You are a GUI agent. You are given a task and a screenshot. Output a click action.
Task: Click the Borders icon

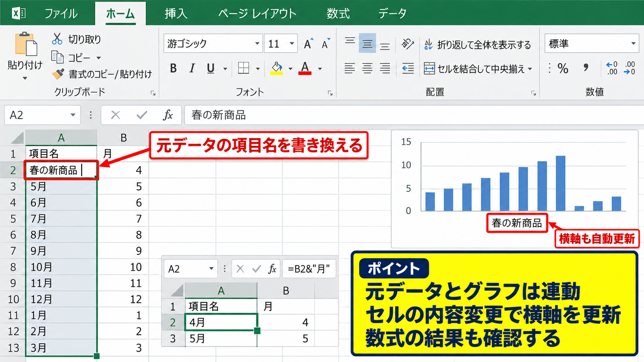coord(243,68)
